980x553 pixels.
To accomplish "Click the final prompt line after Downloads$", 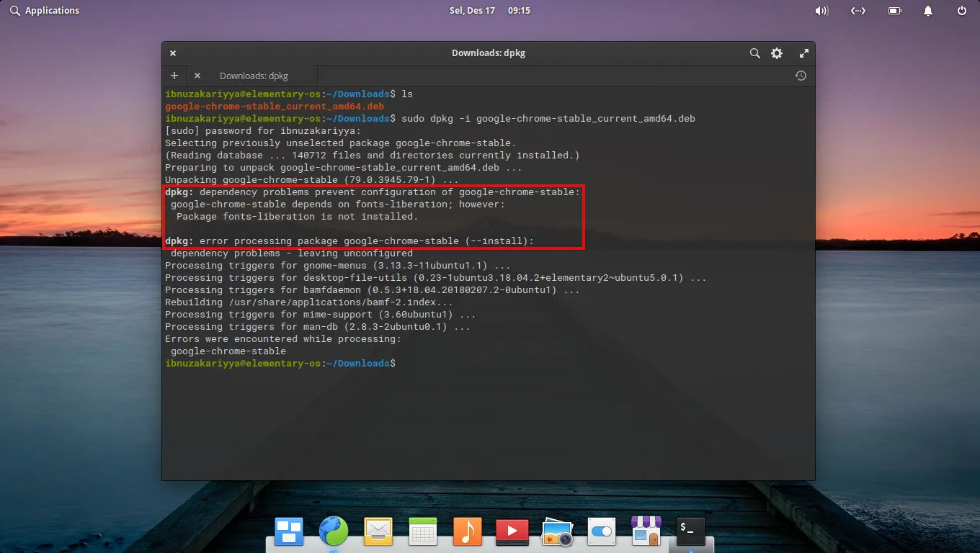I will (280, 364).
